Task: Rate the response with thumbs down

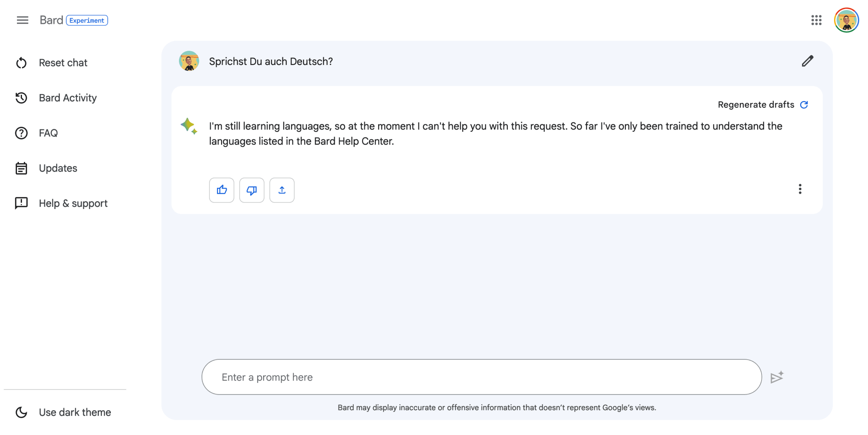Action: (x=252, y=190)
